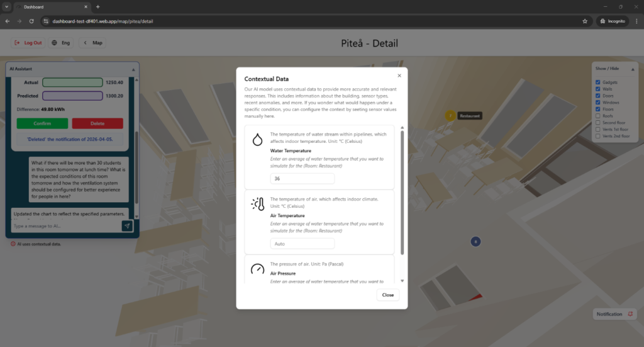This screenshot has width=644, height=347.
Task: Send message to AI assistant
Action: click(127, 225)
